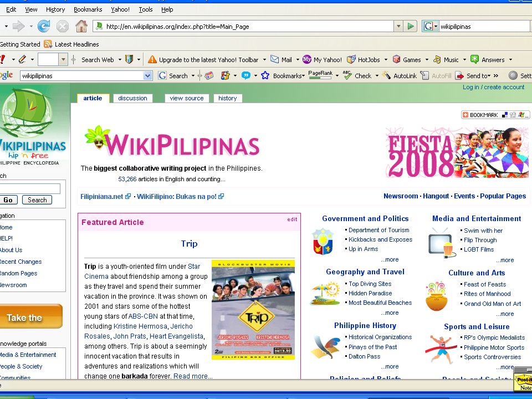Click the Media and Entertainment TV icon
This screenshot has width=532, height=399.
pyautogui.click(x=441, y=243)
